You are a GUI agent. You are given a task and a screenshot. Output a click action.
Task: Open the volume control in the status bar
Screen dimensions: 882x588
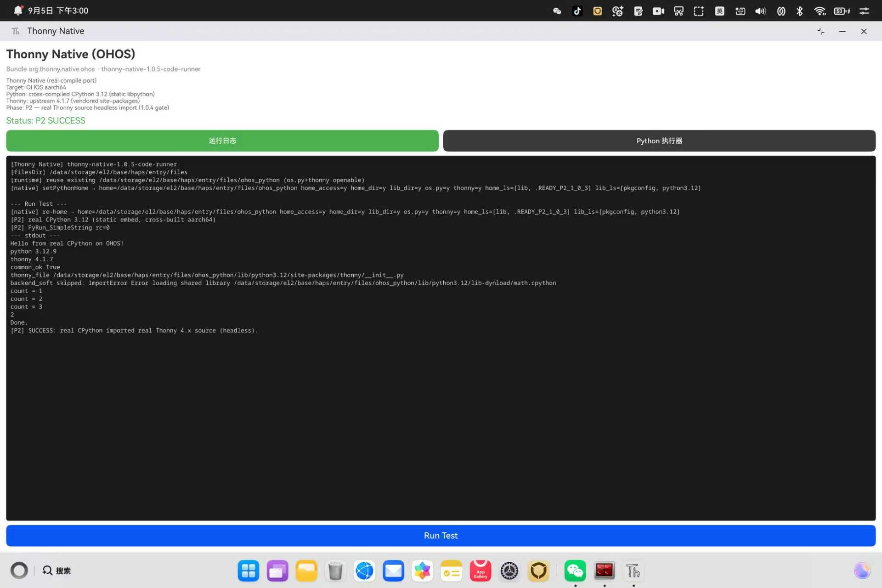[761, 11]
